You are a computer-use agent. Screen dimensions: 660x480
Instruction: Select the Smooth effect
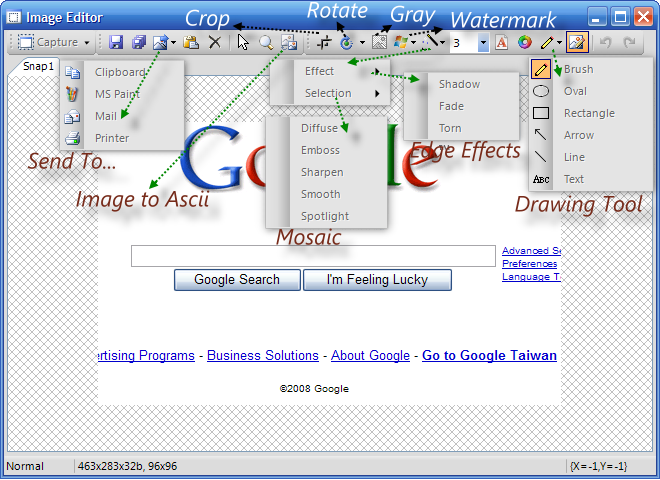(326, 194)
